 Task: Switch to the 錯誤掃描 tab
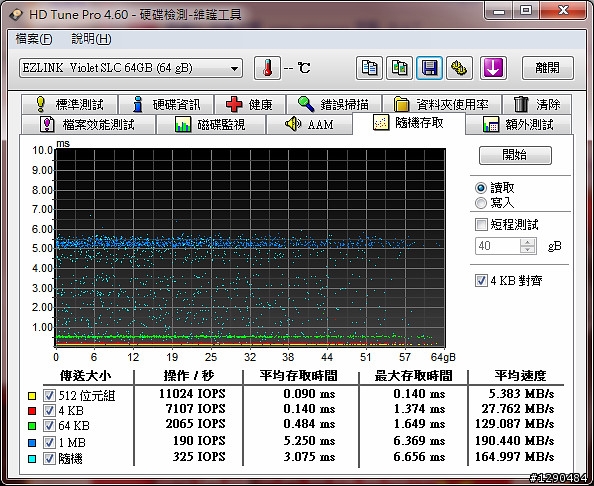coord(334,104)
